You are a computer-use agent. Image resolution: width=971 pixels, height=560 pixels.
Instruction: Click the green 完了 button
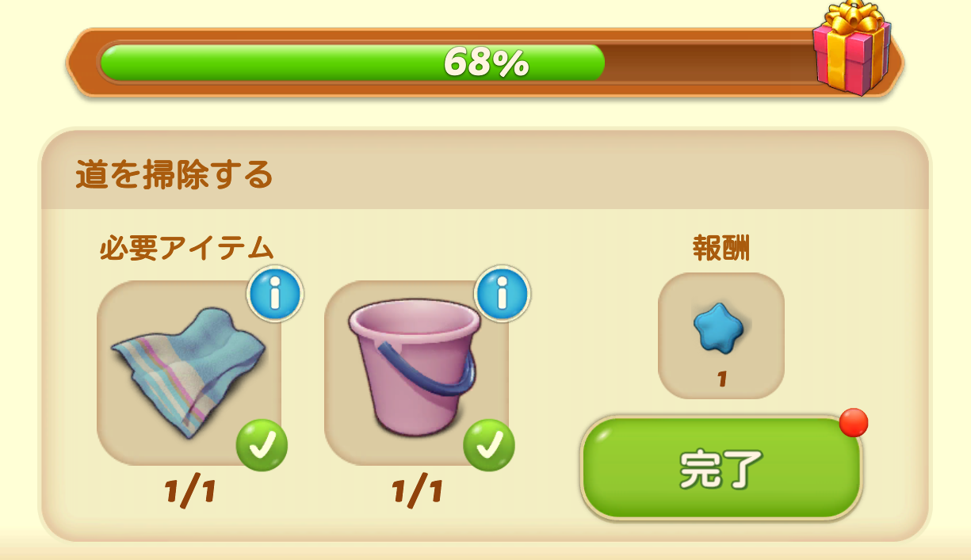point(721,468)
